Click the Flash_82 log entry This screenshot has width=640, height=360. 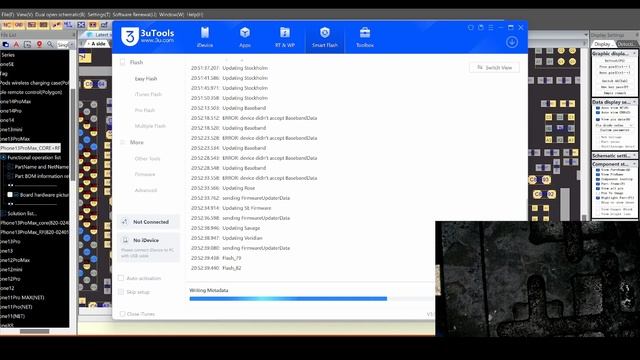click(216, 268)
